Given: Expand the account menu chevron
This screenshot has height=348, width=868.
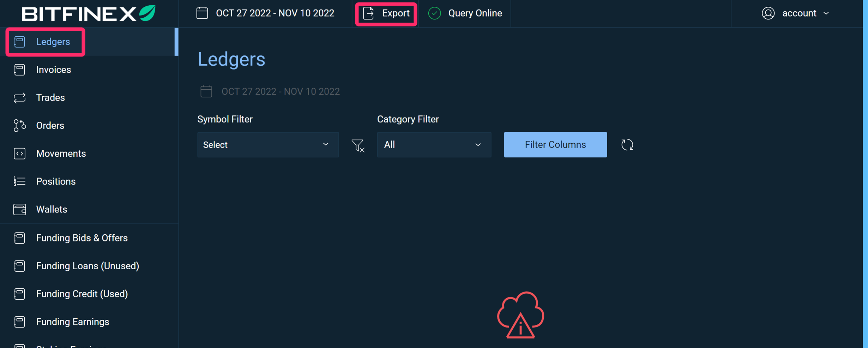Looking at the screenshot, I should tap(826, 13).
